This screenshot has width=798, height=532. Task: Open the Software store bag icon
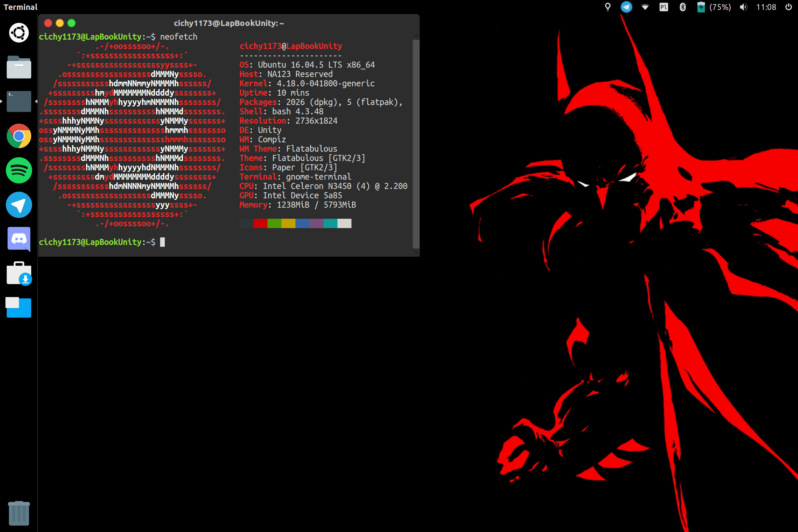(x=19, y=273)
